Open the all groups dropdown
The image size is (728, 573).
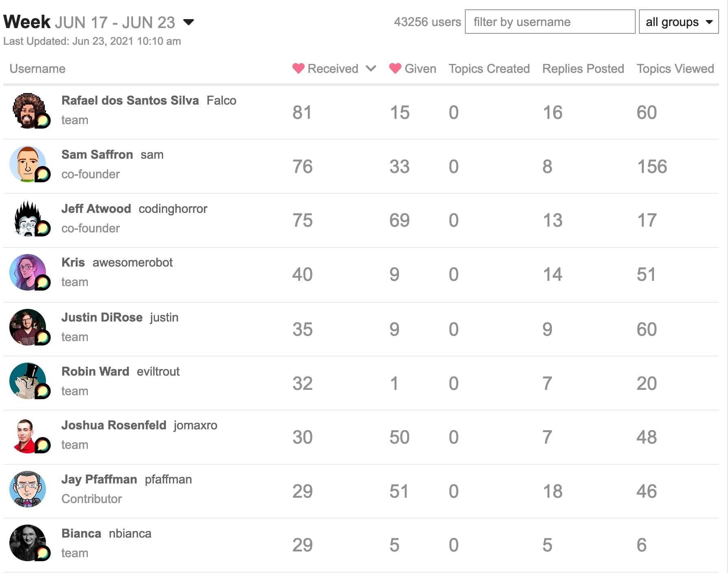(x=678, y=22)
